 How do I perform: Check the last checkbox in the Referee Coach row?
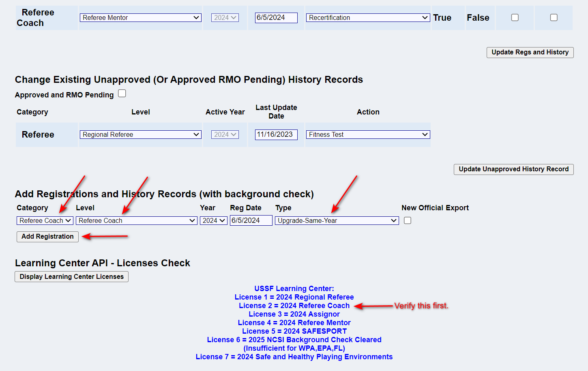(554, 17)
